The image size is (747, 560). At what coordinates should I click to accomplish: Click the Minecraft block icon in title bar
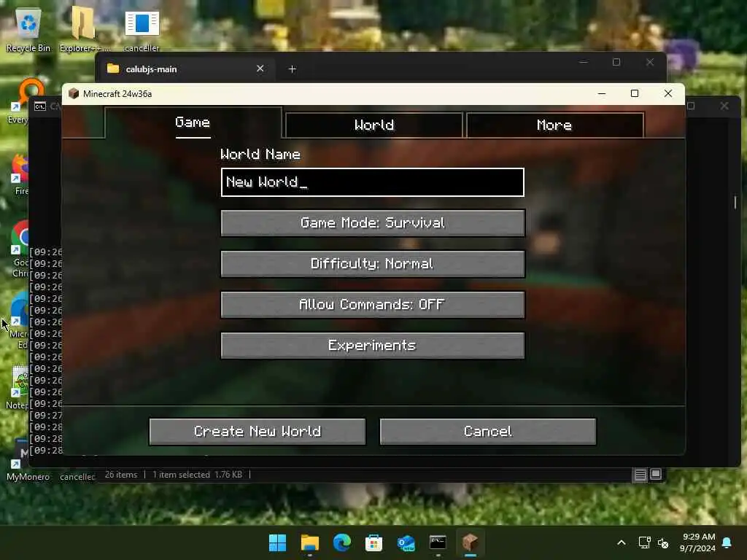pyautogui.click(x=74, y=94)
